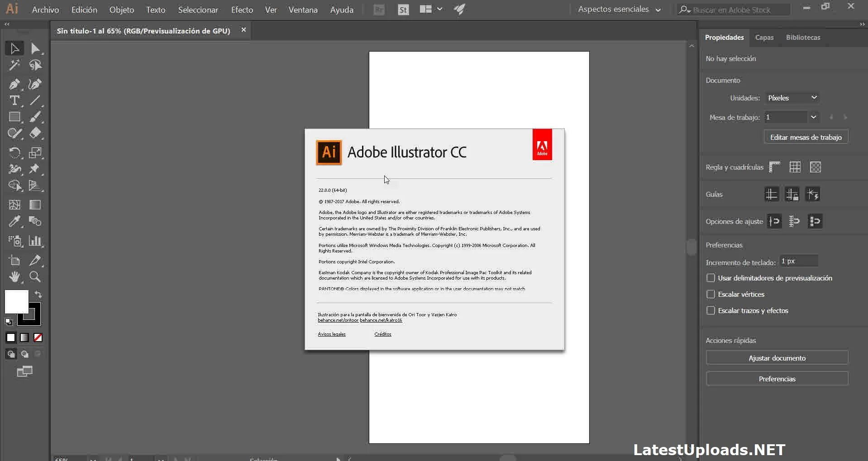Choose the Mesh tool
This screenshot has height=461, width=868.
click(x=14, y=205)
